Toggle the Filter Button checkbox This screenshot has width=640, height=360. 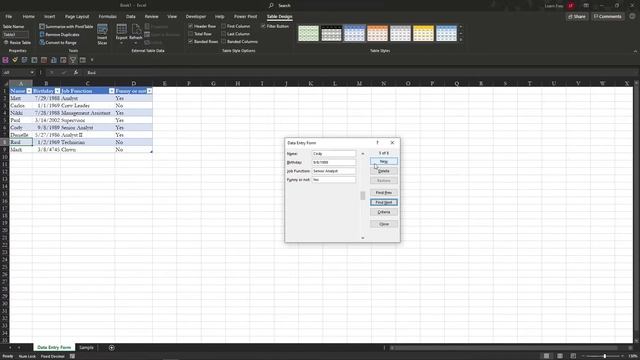click(263, 26)
